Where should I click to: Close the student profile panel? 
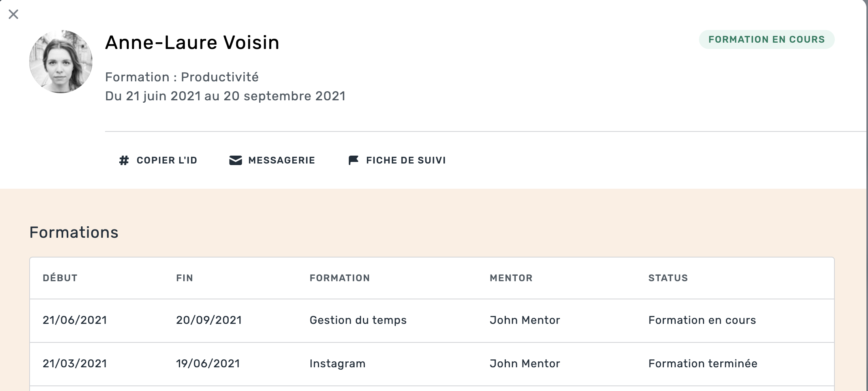click(x=13, y=14)
